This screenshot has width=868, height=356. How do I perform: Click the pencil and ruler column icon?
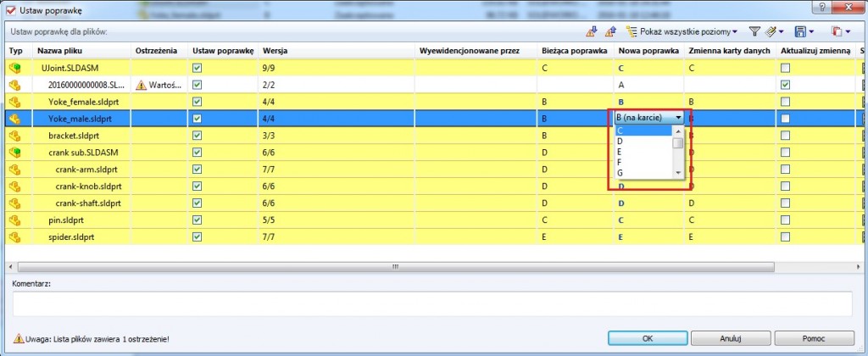pos(771,31)
